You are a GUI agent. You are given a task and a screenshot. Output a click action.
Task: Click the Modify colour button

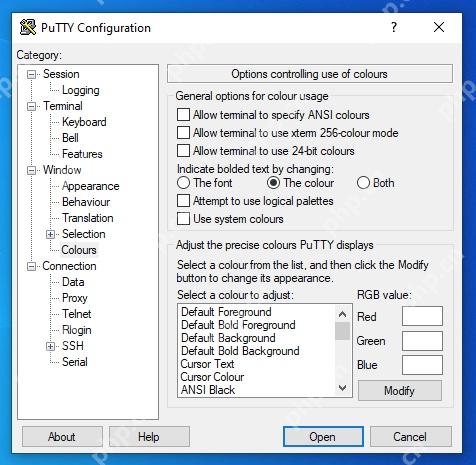point(400,390)
